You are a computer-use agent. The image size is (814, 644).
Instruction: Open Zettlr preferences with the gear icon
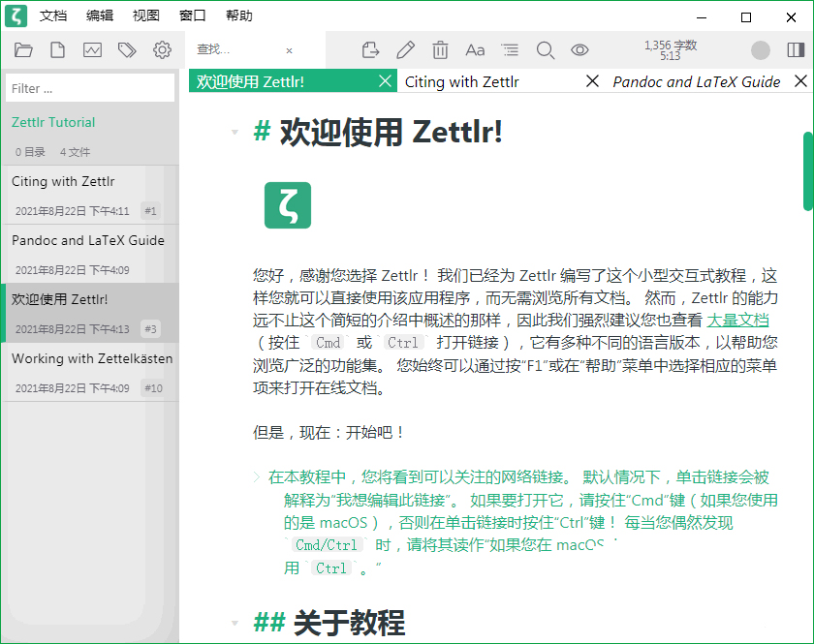(161, 49)
